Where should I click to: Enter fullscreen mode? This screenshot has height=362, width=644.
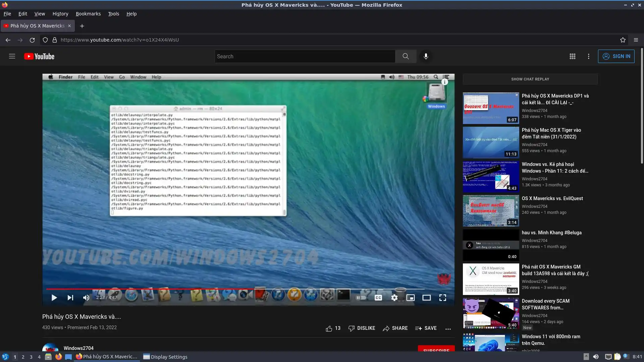point(443,298)
